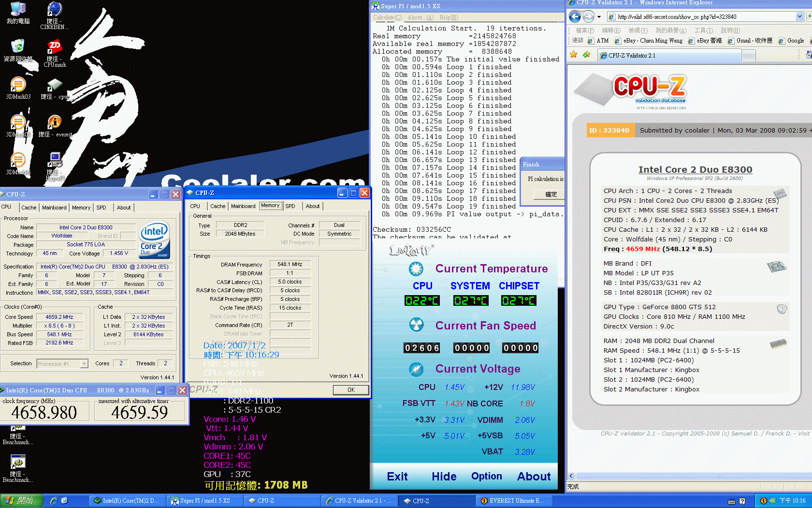Open the Intel Core 2 Duo E8300 link
The height and width of the screenshot is (508, 812).
(x=695, y=169)
